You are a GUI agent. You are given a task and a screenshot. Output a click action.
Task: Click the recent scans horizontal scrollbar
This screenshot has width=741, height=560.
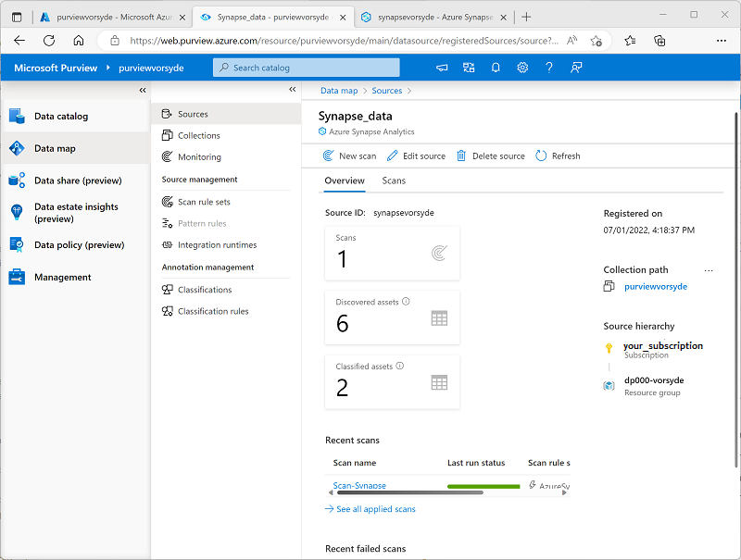coord(410,492)
